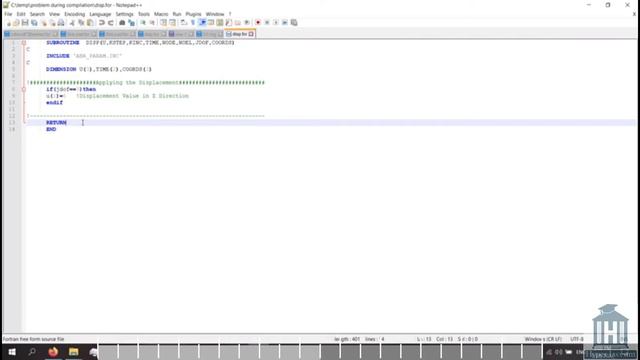Screen dimensions: 640x360
Task: Open the Search menu
Action: point(37,14)
